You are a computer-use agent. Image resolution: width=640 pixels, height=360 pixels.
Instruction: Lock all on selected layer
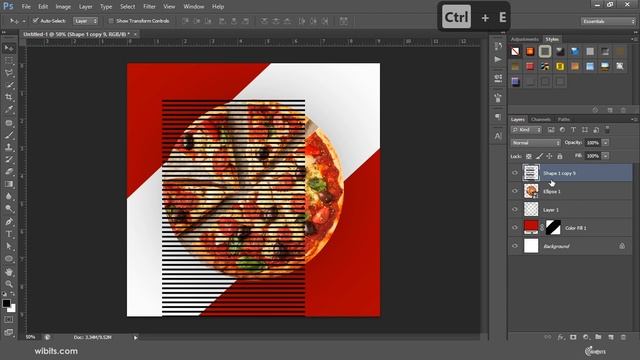(x=560, y=156)
